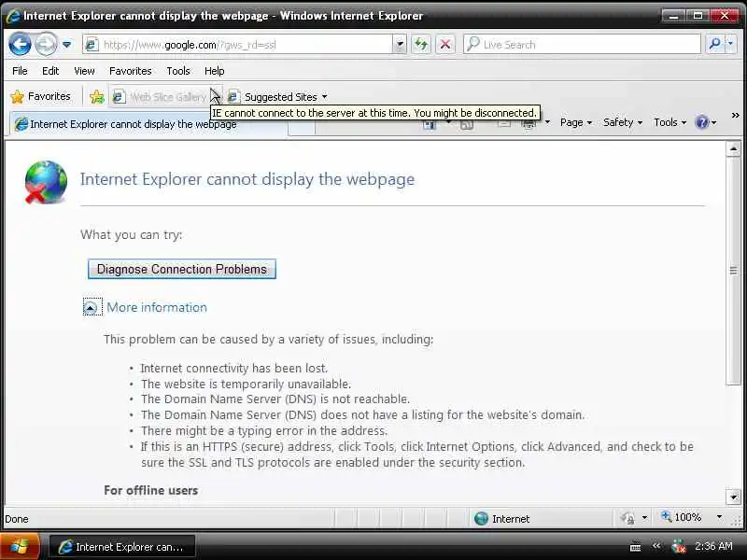
Task: Click the blue Help question mark icon
Action: pos(702,123)
